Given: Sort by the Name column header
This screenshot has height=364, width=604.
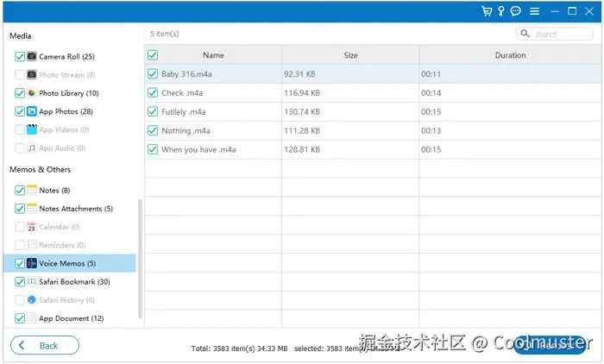Looking at the screenshot, I should (x=213, y=55).
